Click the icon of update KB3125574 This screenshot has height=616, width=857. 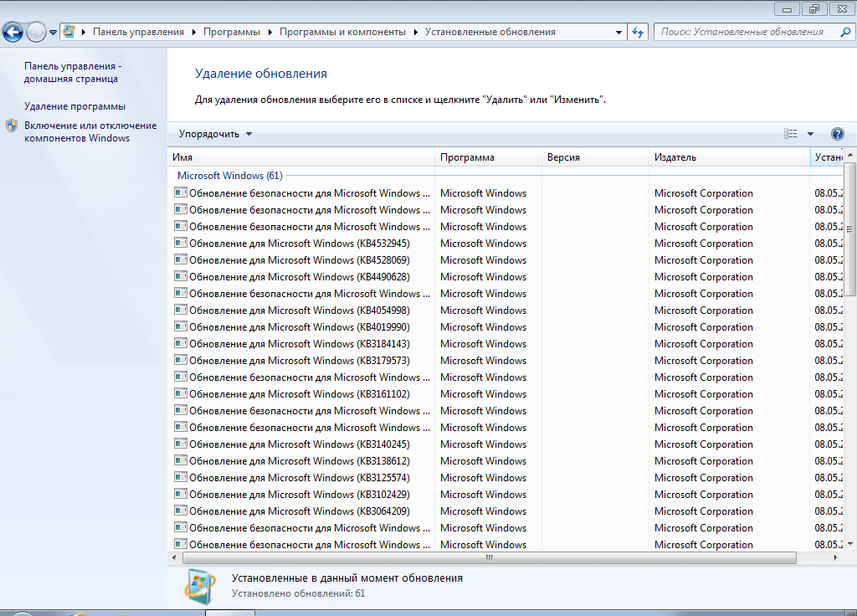(181, 477)
